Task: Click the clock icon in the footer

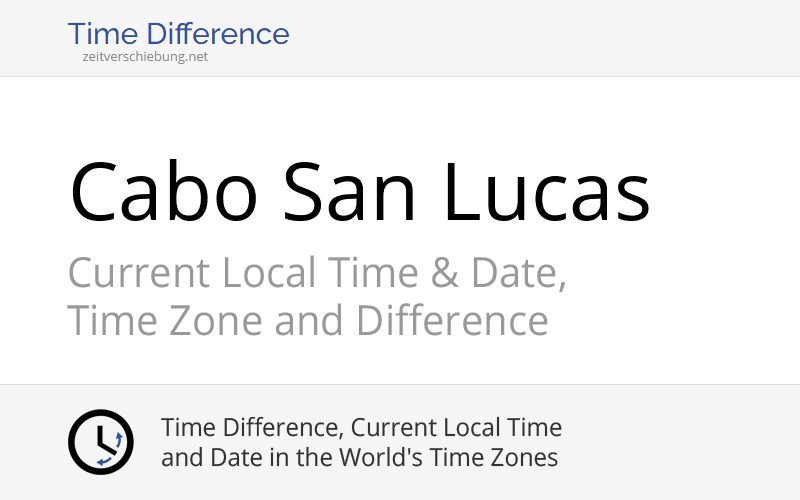Action: click(x=100, y=442)
